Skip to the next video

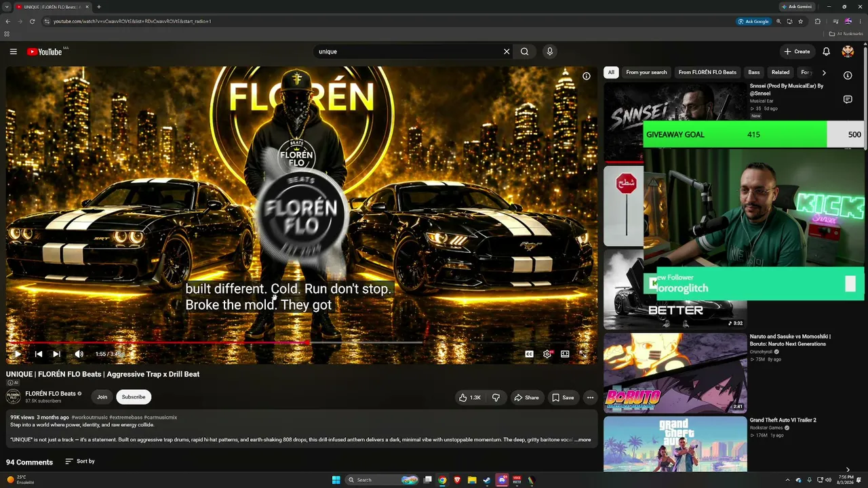coord(57,354)
